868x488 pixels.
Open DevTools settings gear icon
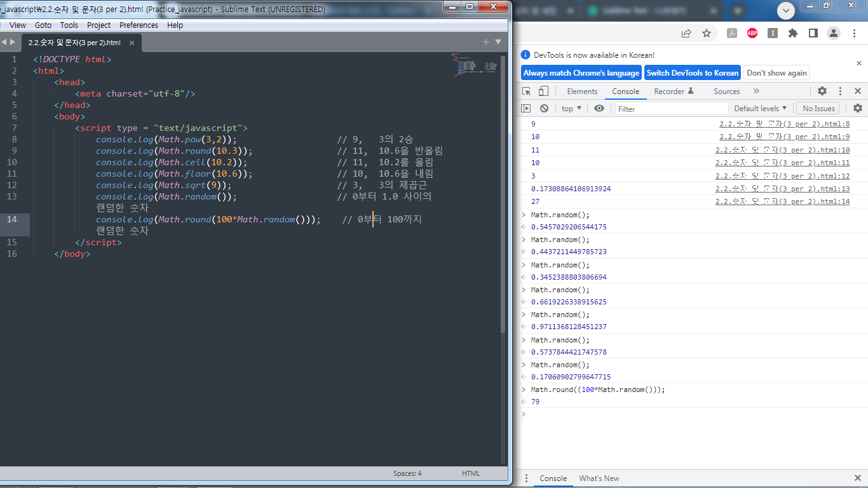pyautogui.click(x=822, y=91)
